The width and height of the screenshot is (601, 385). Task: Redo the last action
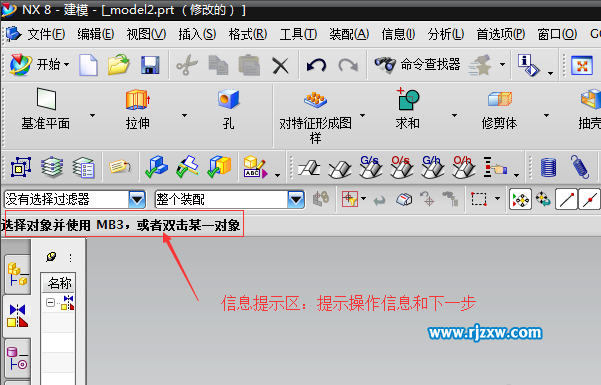click(x=348, y=65)
